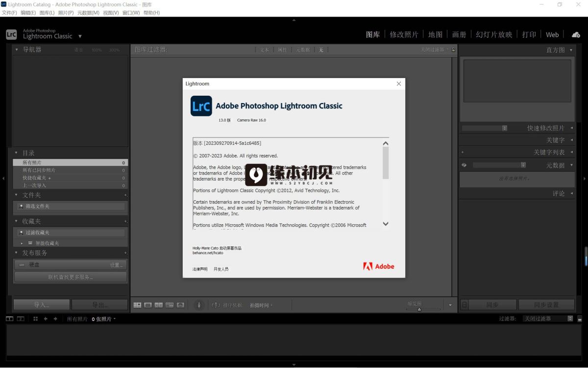Collapse the Navigator panel
The height and width of the screenshot is (368, 588).
[x=17, y=50]
